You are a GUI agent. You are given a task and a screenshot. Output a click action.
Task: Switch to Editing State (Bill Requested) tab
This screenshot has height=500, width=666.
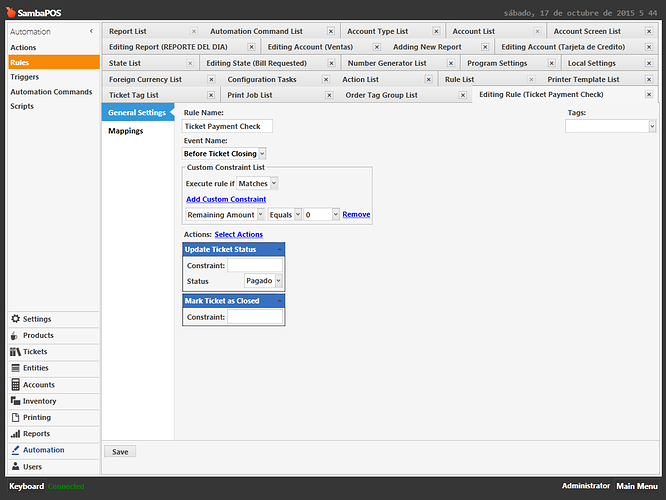[x=257, y=63]
